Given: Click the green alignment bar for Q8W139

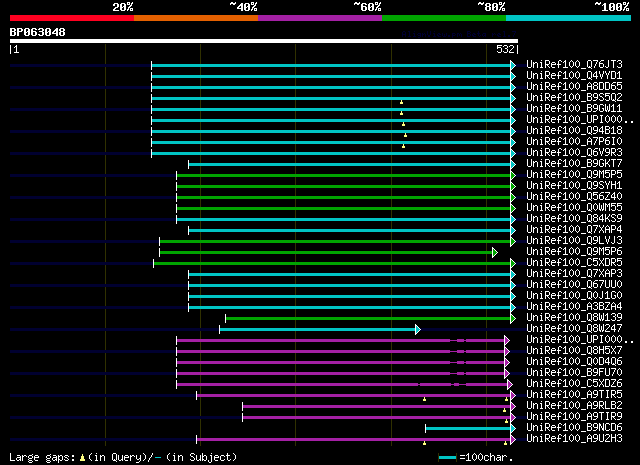Looking at the screenshot, I should pos(368,318).
